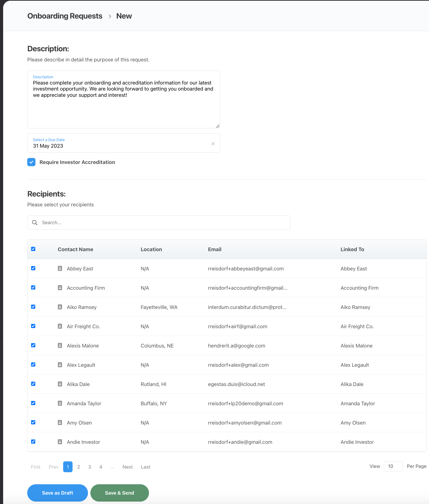The height and width of the screenshot is (504, 429).
Task: Click the search magnifier icon
Action: pyautogui.click(x=35, y=222)
